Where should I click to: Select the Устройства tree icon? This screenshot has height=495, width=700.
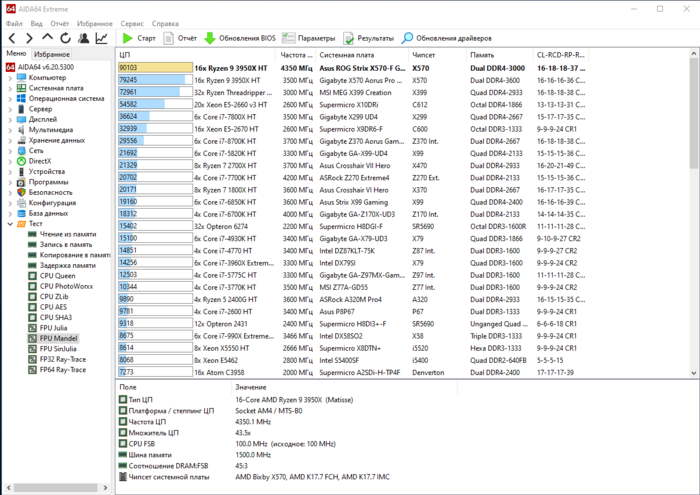point(21,171)
